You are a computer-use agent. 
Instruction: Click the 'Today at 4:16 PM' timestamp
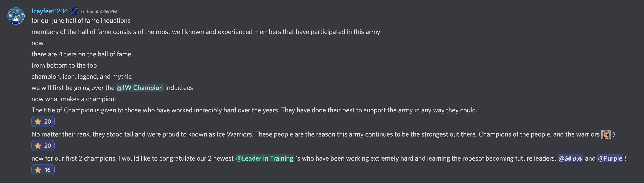click(99, 12)
